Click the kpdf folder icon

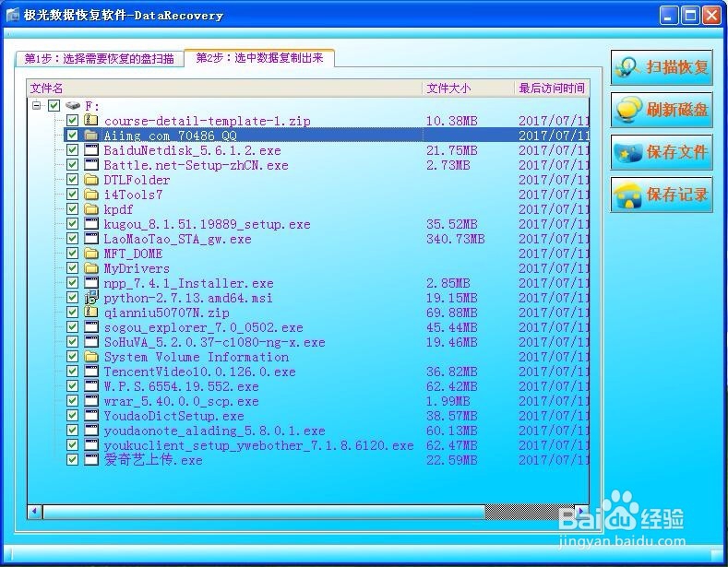click(x=91, y=209)
